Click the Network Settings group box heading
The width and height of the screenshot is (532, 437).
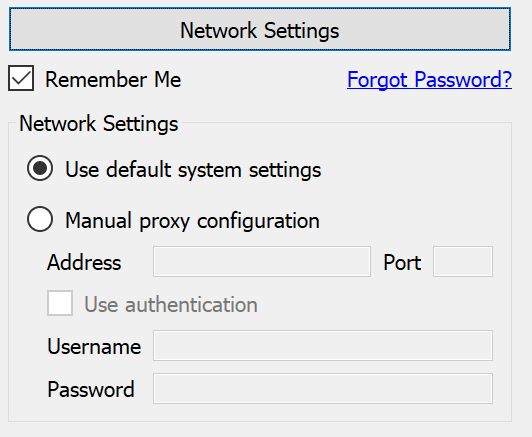[x=99, y=124]
